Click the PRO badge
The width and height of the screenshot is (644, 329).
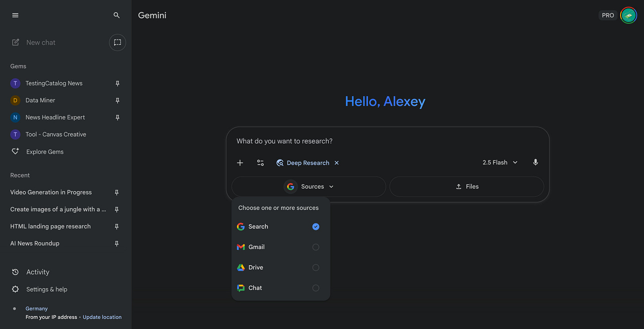click(x=608, y=15)
